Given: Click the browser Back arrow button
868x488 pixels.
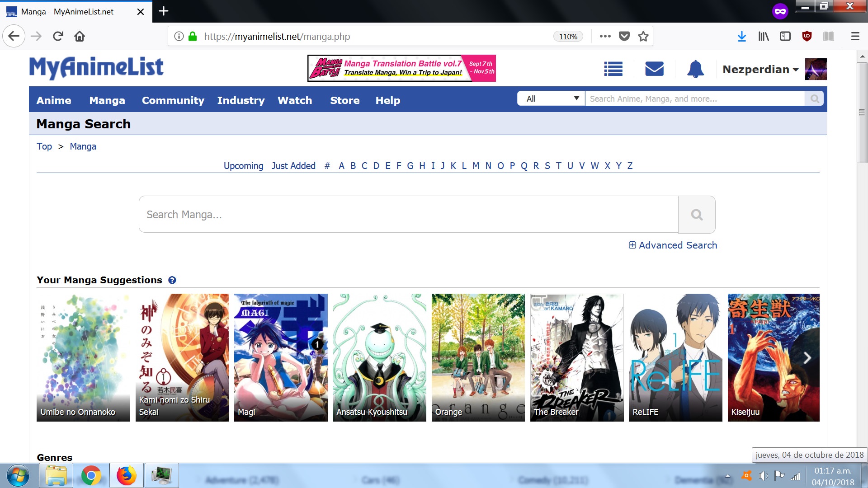Looking at the screenshot, I should (14, 36).
